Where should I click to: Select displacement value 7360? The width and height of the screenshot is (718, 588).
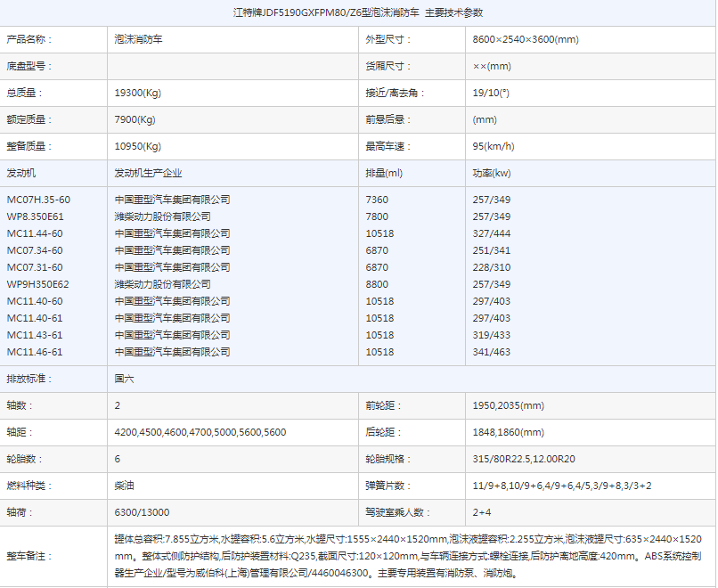pos(377,200)
